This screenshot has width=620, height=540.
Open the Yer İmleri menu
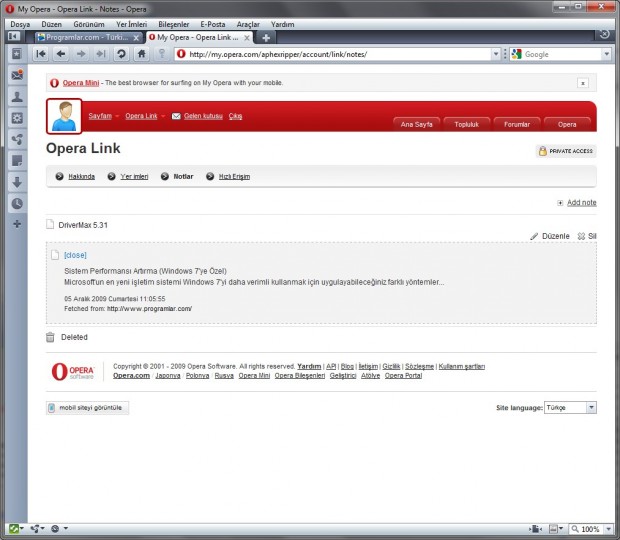point(132,24)
